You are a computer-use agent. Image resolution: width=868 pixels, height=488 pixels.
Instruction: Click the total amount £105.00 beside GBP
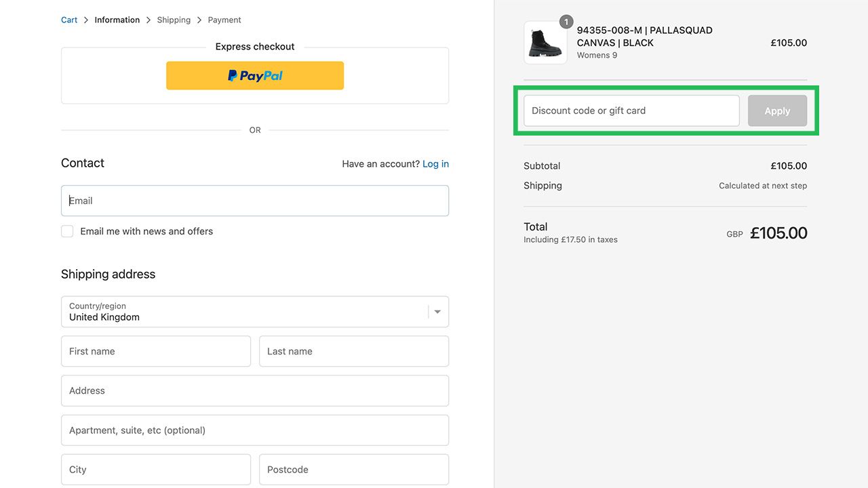778,233
